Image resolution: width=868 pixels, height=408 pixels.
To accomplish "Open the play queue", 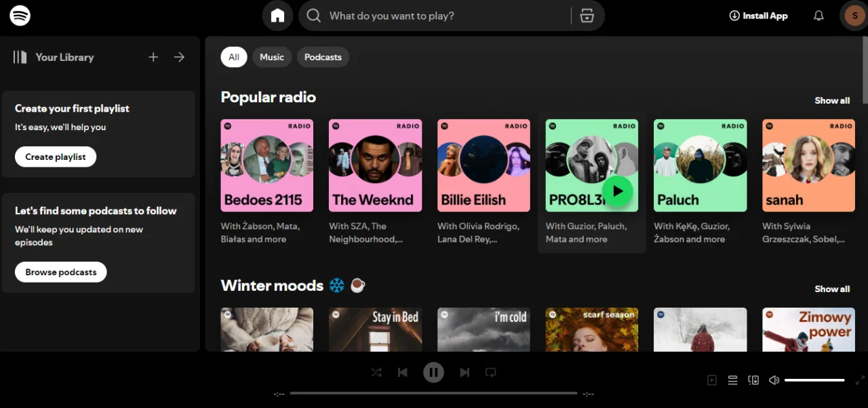I will tap(732, 380).
